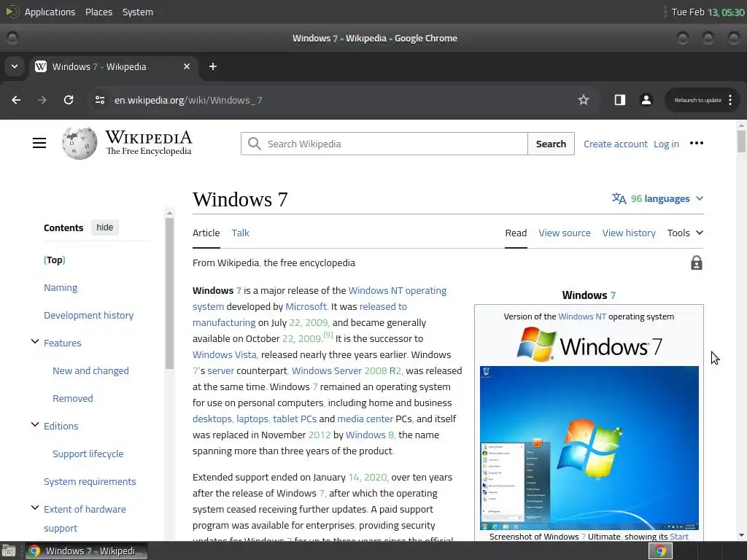Open Chrome three-dot menu
747x560 pixels.
pyautogui.click(x=729, y=100)
